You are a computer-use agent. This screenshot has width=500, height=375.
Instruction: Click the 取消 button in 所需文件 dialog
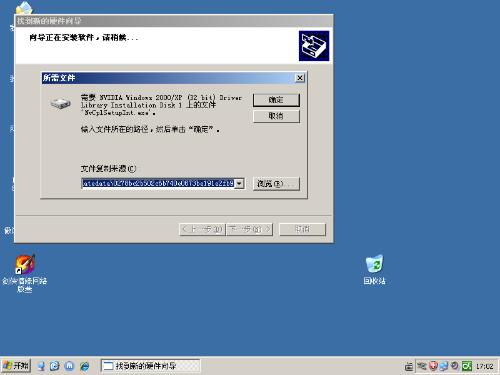276,116
